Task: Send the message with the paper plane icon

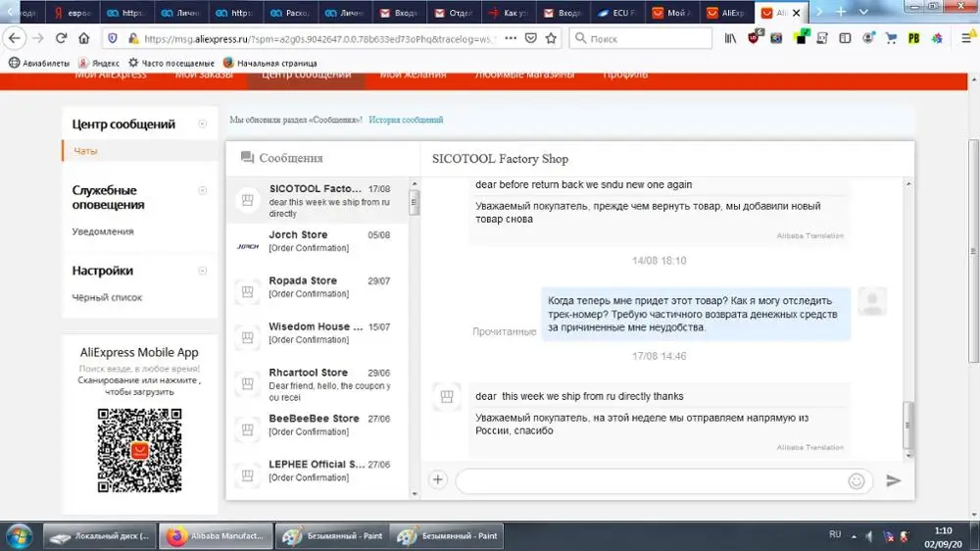Action: tap(893, 480)
